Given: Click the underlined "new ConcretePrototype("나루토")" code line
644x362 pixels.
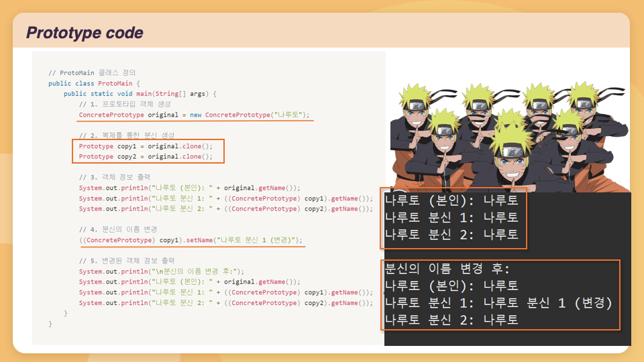Looking at the screenshot, I should point(195,115).
